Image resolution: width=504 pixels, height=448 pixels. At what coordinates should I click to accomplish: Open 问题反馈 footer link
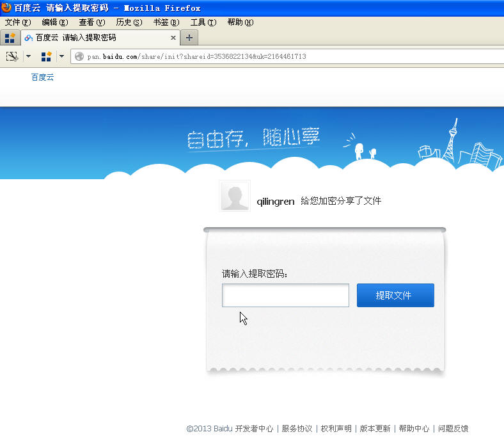pyautogui.click(x=453, y=429)
